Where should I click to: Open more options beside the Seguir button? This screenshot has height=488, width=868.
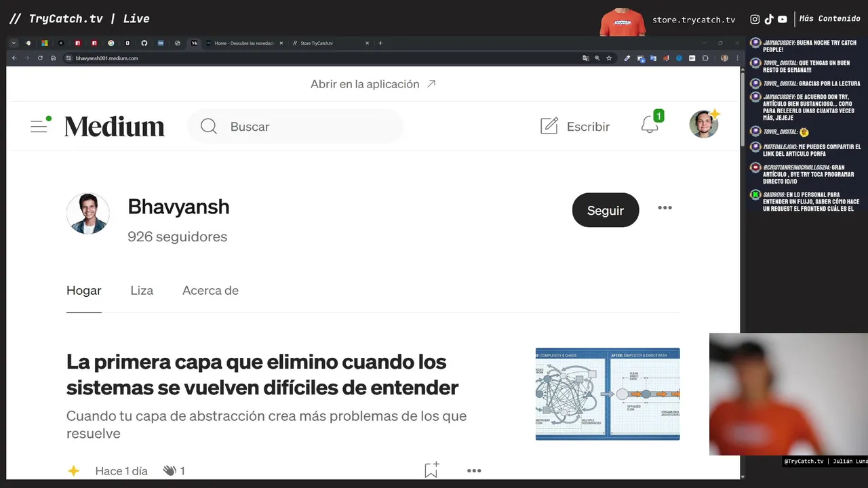(x=665, y=208)
